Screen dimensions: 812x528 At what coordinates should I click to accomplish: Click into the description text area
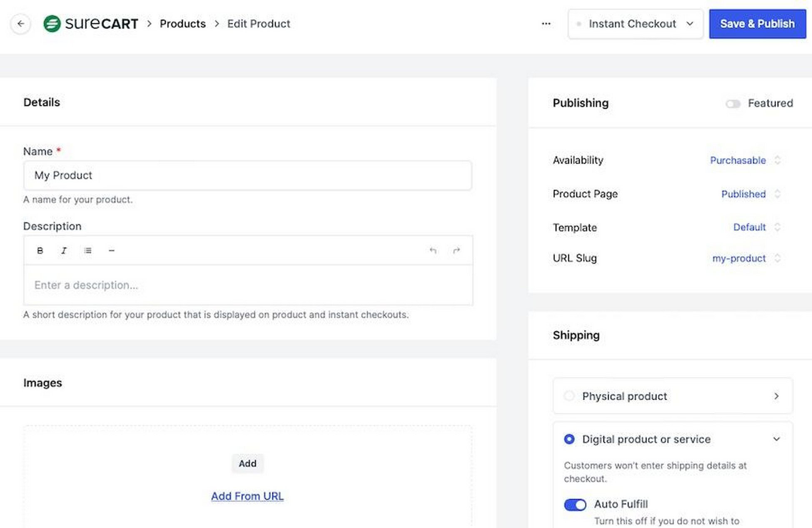[x=248, y=285]
